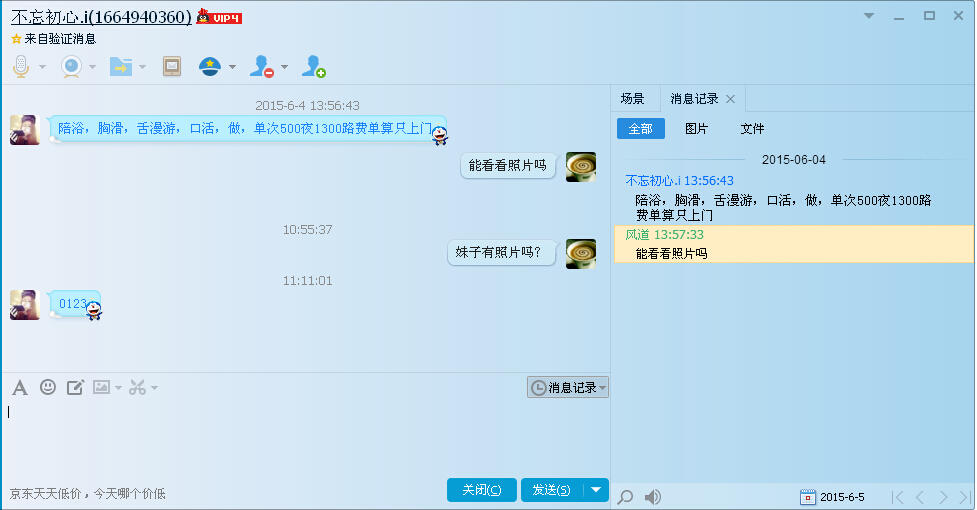This screenshot has width=977, height=510.
Task: Go to the first history page
Action: 898,497
